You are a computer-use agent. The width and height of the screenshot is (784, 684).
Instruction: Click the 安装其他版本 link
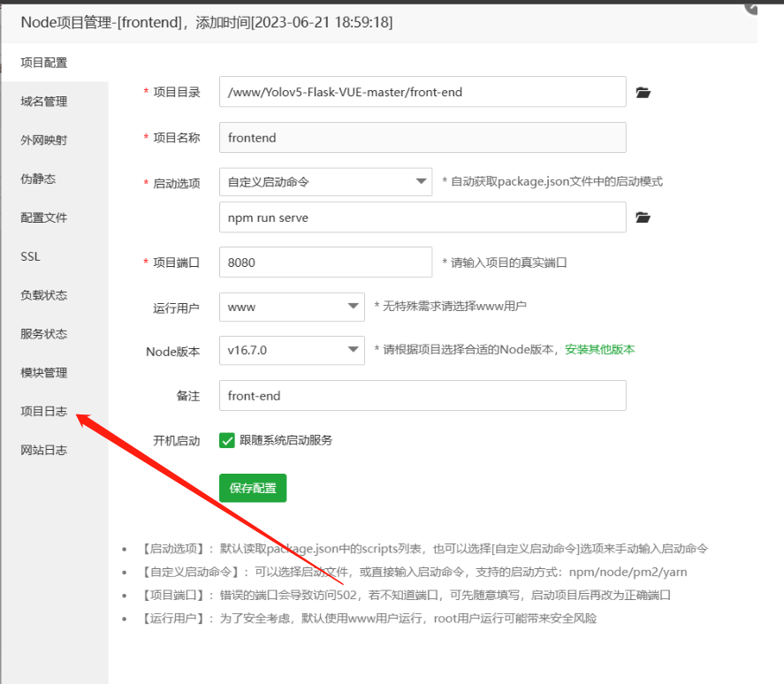(599, 349)
